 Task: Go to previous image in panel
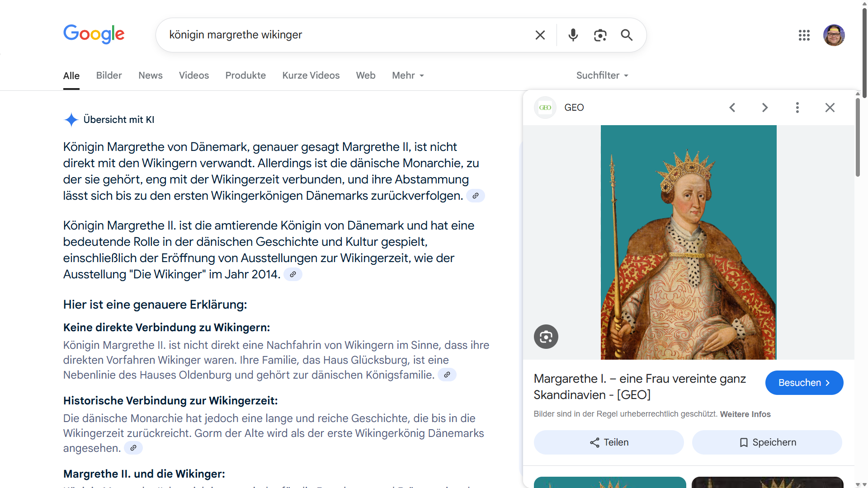point(732,108)
